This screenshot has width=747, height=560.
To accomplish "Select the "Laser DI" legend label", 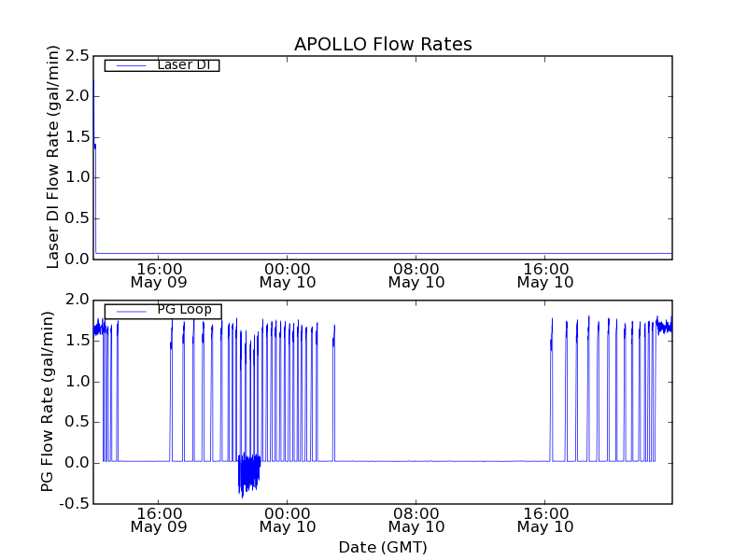I will 183,65.
